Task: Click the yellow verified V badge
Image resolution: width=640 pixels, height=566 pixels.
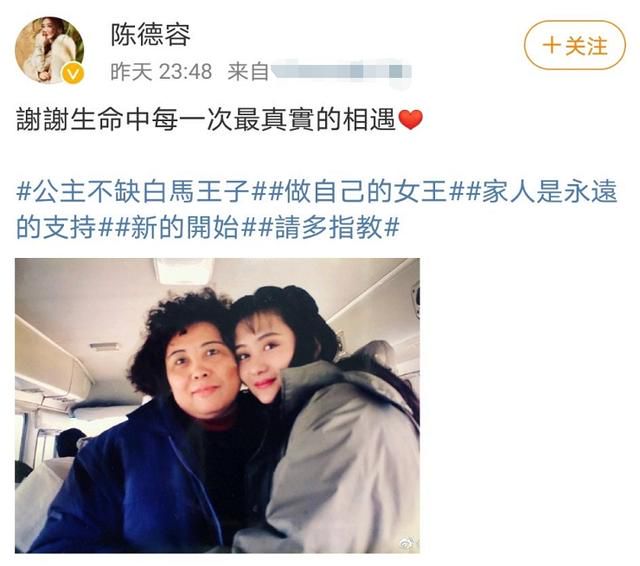Action: click(73, 74)
